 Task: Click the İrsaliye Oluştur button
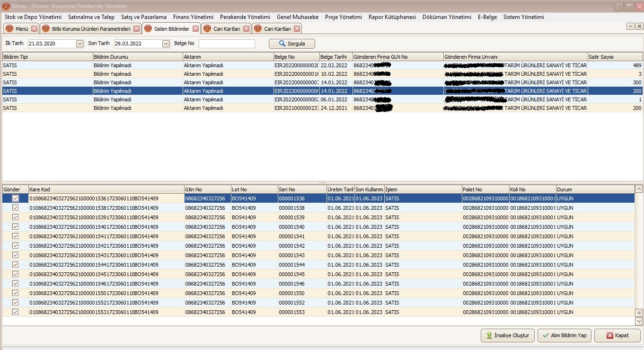tap(508, 335)
